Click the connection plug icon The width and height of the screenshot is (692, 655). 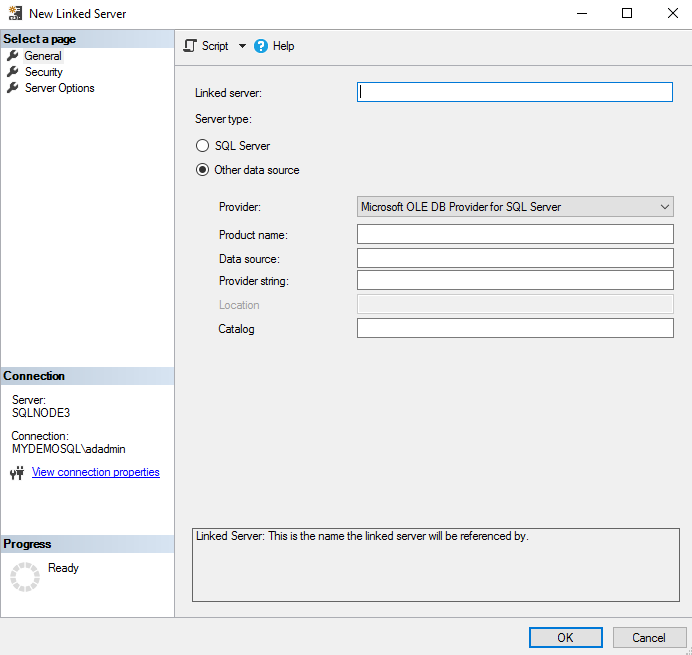17,473
